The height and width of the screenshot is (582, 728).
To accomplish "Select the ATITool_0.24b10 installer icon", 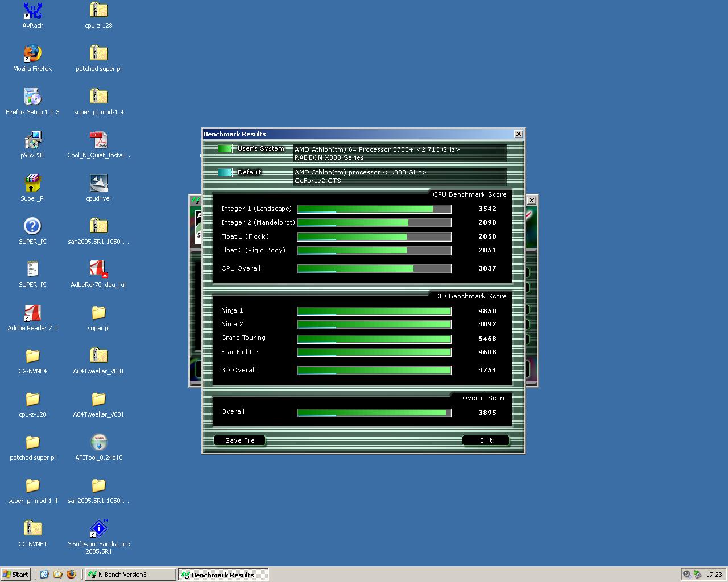I will pos(98,443).
